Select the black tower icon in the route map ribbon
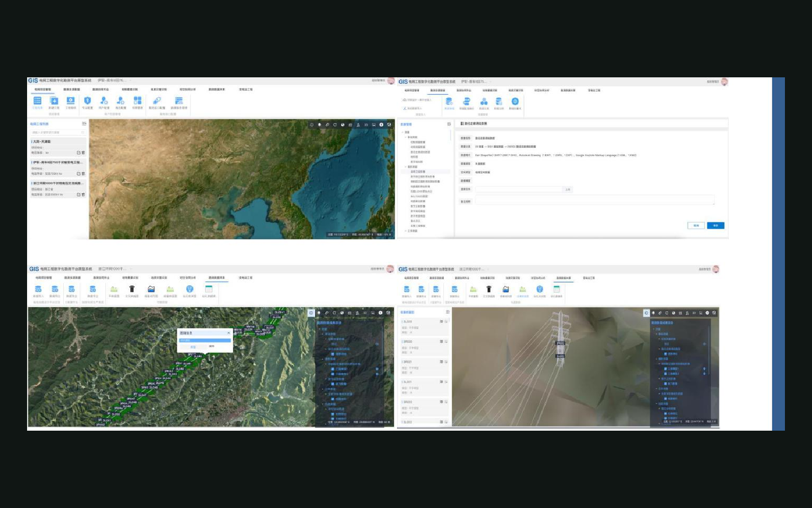The image size is (812, 508). (132, 289)
